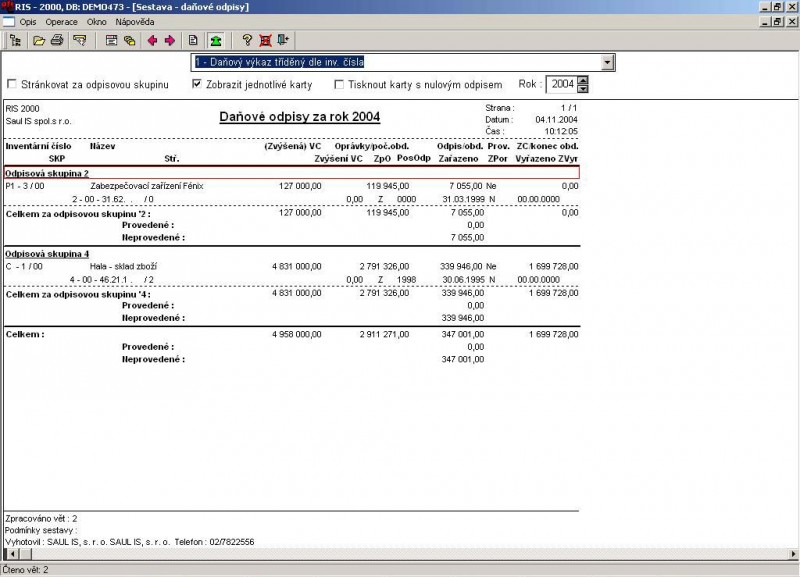Uncheck Zobrazit jednotlivé karty
Viewport: 800px width, 577px height.
tap(197, 85)
